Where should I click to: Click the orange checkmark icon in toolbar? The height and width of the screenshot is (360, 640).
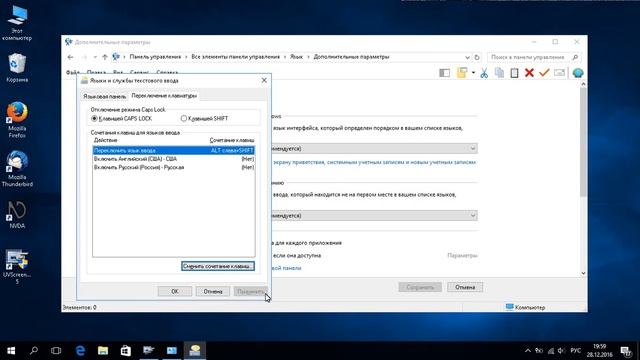544,73
